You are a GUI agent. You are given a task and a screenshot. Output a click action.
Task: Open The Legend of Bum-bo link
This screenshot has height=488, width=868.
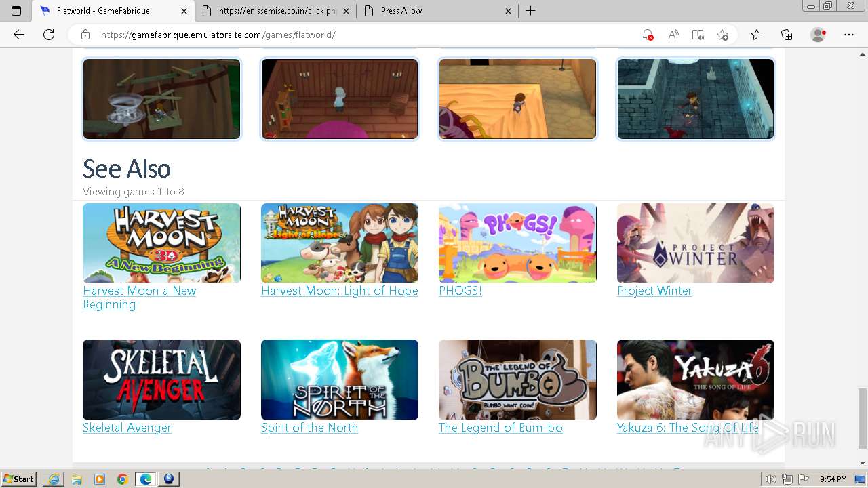[x=500, y=428]
